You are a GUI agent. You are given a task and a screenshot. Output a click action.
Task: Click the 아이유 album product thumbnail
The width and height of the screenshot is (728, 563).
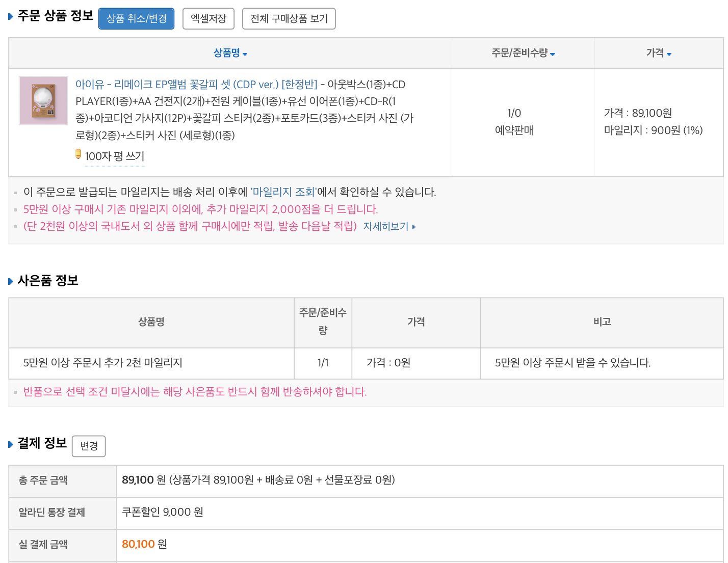[43, 101]
